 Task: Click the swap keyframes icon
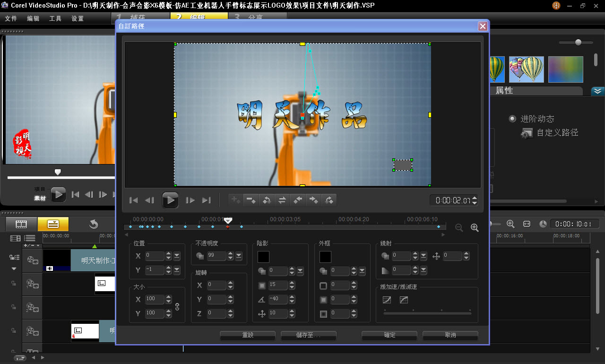(282, 200)
